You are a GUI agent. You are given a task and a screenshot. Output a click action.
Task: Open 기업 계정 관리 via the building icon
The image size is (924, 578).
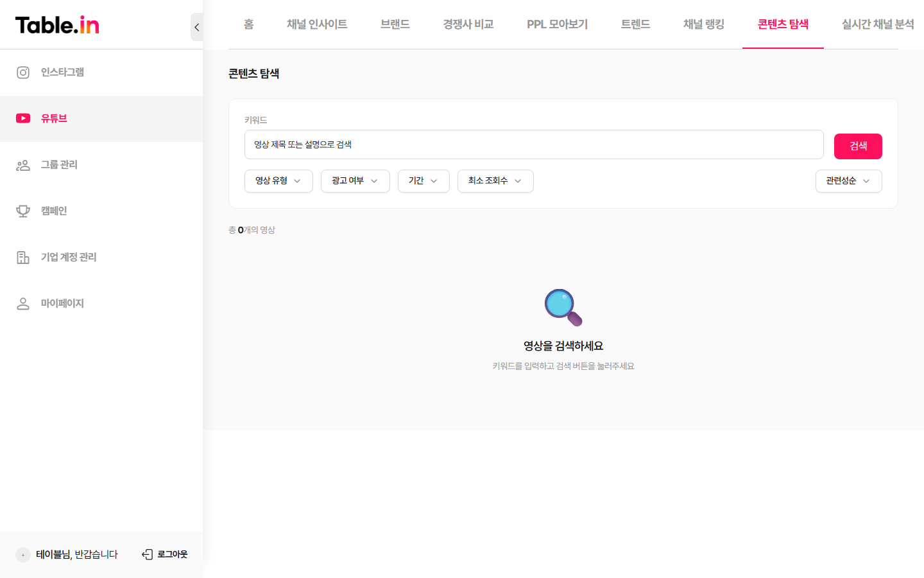[x=23, y=257]
